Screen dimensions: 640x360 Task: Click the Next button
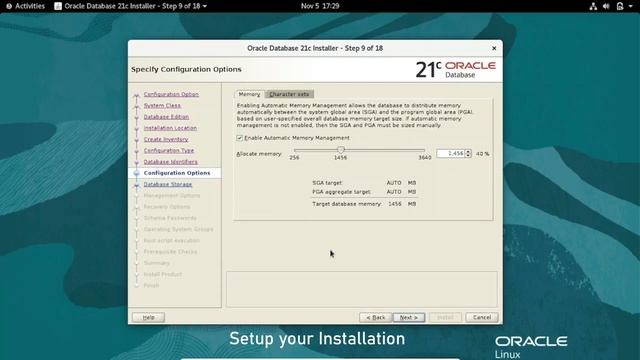click(x=409, y=317)
